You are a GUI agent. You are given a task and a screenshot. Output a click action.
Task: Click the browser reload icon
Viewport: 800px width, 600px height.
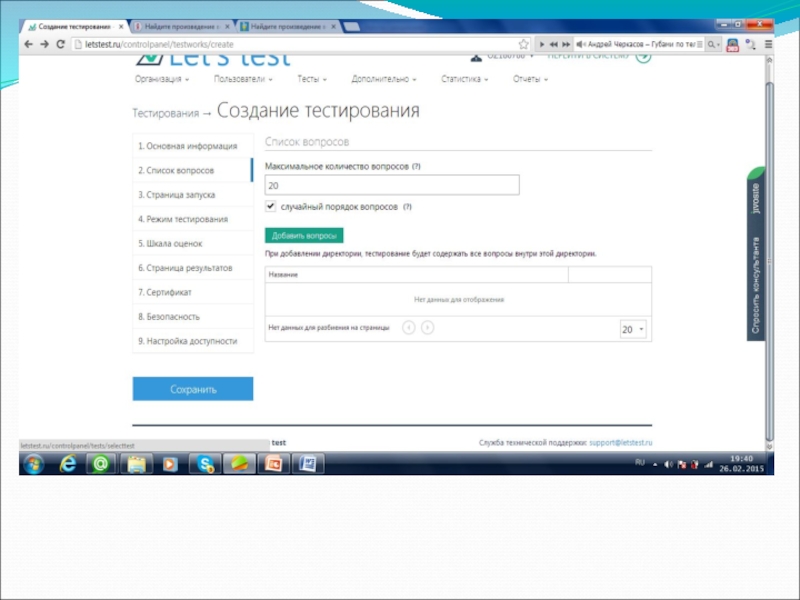(x=61, y=44)
